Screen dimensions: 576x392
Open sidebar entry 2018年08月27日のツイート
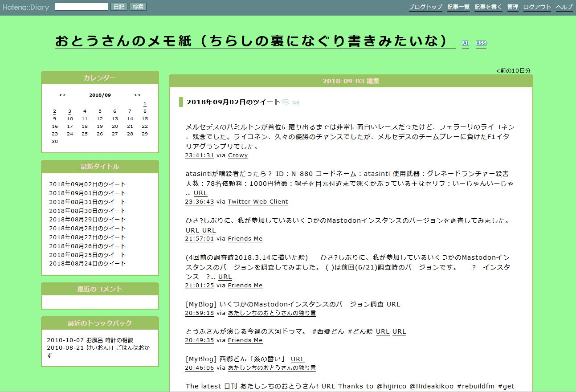click(x=87, y=237)
